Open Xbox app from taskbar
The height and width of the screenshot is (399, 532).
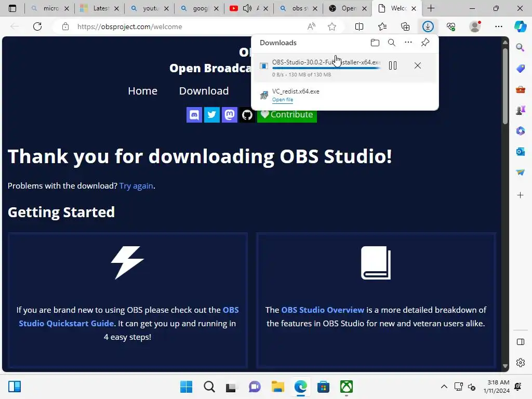[347, 387]
